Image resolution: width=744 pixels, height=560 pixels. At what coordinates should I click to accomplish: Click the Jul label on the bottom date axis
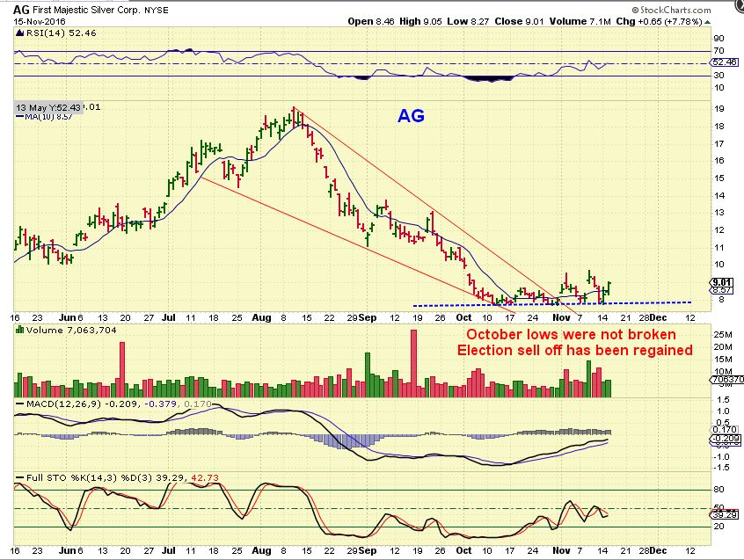169,550
